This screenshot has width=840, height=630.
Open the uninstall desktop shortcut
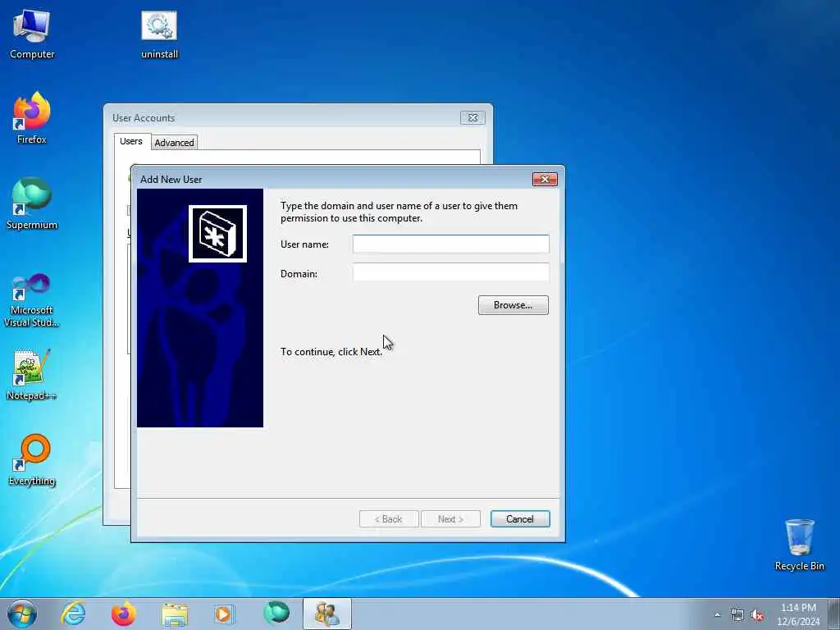point(159,34)
